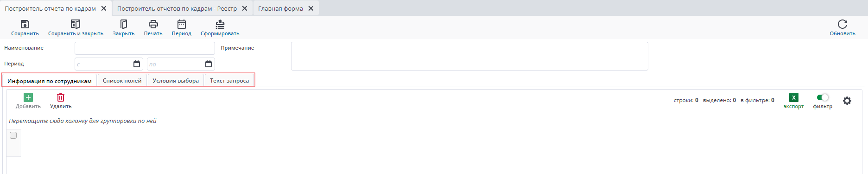Click Сохранить и закрыть toolbar icon

point(76,24)
